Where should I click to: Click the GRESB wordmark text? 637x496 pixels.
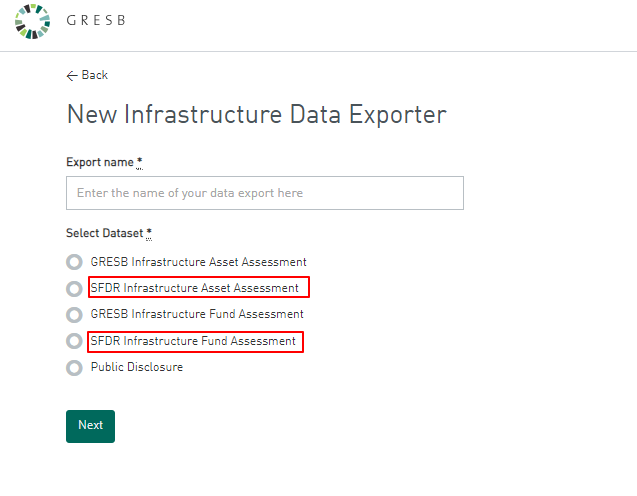(x=96, y=20)
